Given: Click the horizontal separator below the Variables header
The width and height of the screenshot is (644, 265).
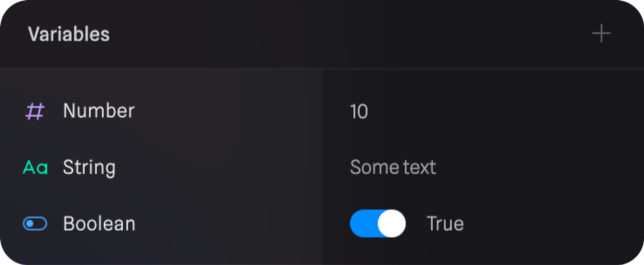Looking at the screenshot, I should (322, 69).
